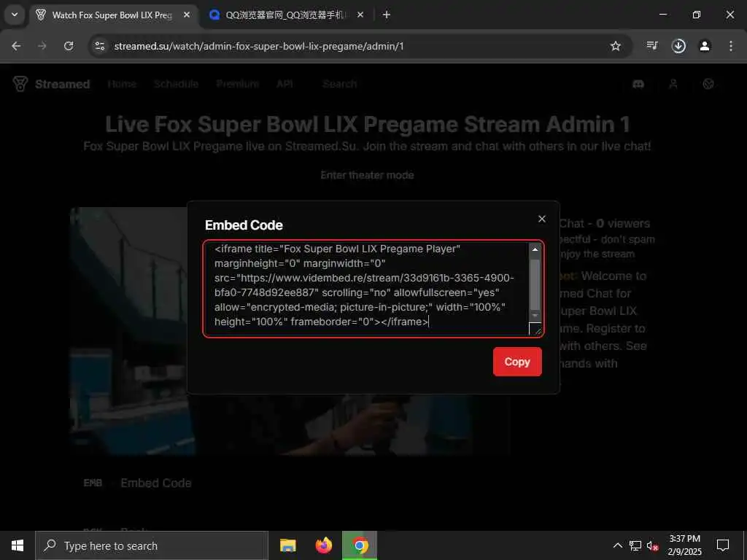Open the muted volume tray icon
The image size is (747, 560).
click(x=653, y=545)
